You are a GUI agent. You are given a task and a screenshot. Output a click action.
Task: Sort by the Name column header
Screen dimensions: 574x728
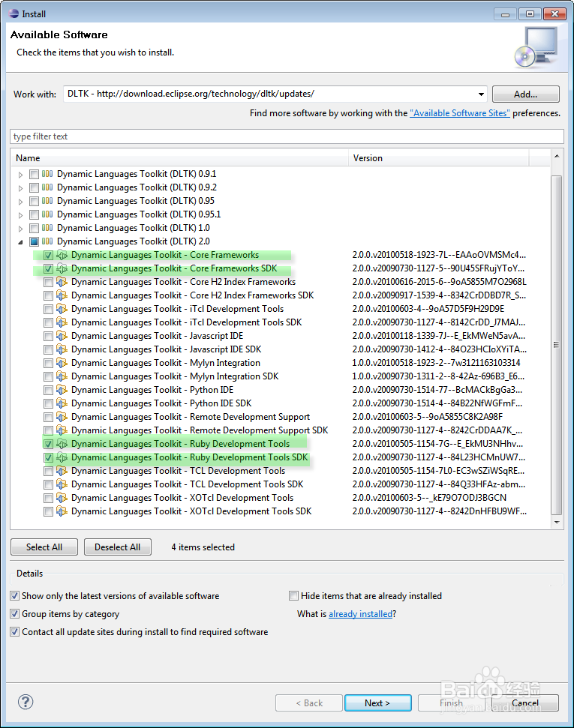tap(179, 158)
